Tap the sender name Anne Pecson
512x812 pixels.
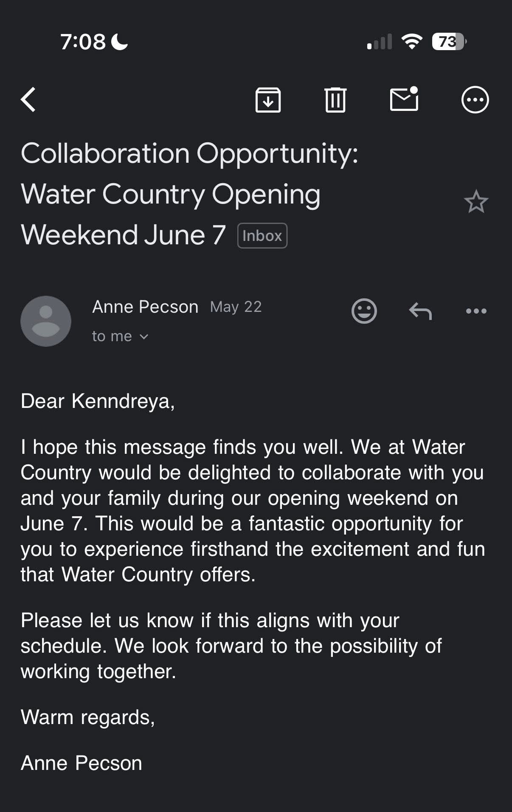click(145, 307)
